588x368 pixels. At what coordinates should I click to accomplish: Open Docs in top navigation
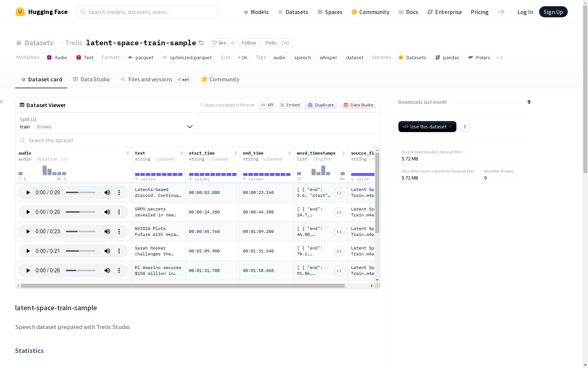408,12
